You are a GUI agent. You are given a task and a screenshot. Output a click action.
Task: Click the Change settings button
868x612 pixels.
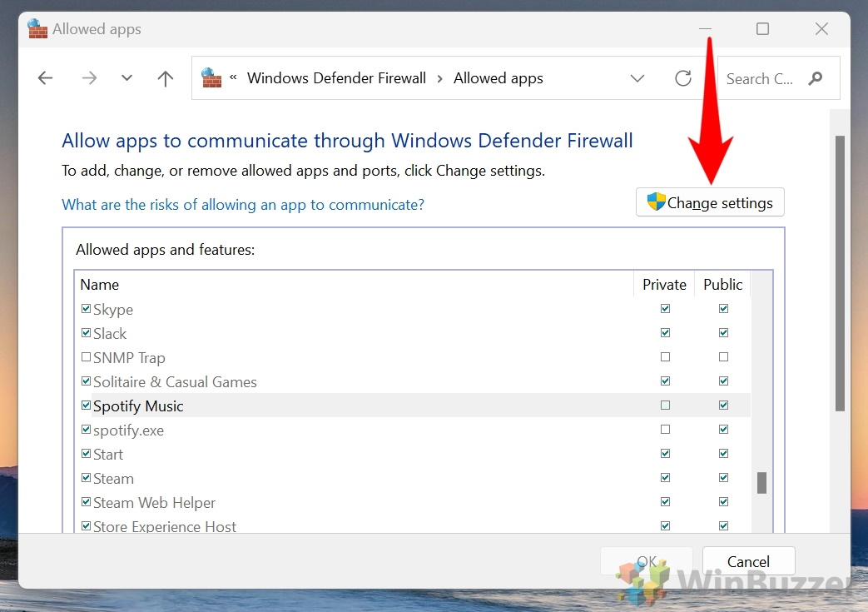click(710, 202)
